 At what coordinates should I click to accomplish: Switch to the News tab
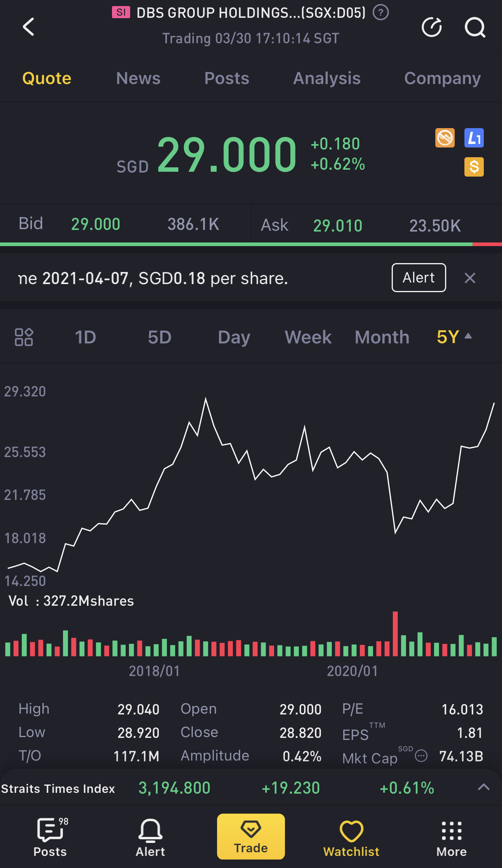click(x=138, y=78)
